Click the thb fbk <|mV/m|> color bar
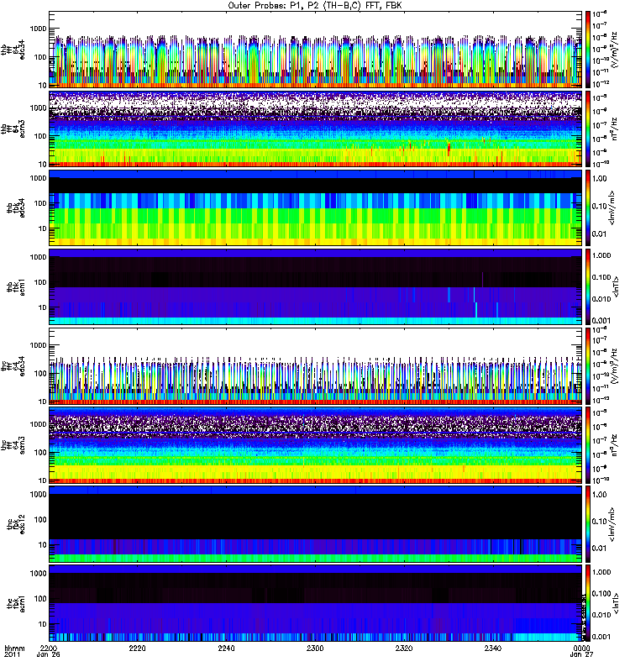 [587, 207]
